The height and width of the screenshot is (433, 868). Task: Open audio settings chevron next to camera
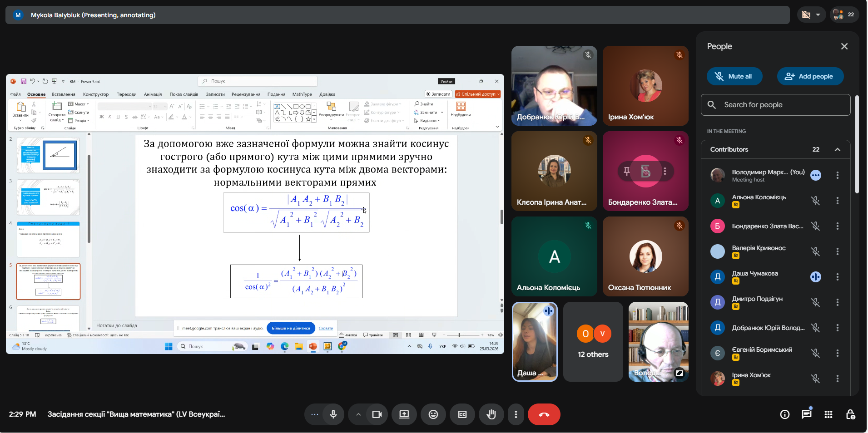358,414
